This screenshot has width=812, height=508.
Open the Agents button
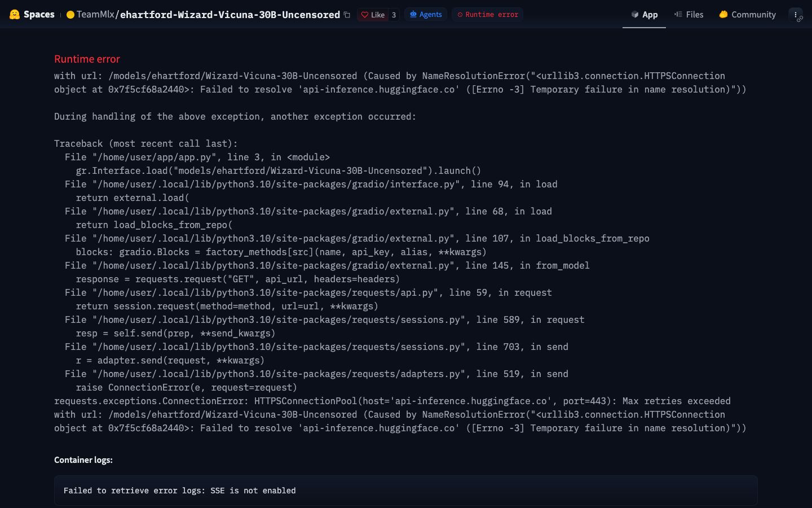426,15
